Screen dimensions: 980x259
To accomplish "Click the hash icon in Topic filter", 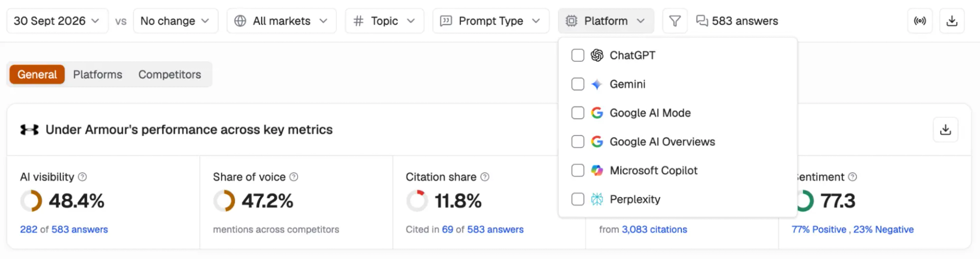I will tap(358, 21).
